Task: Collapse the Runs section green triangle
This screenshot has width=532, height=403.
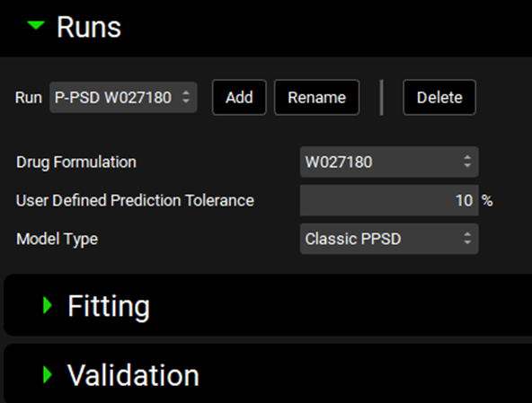Action: click(x=36, y=25)
